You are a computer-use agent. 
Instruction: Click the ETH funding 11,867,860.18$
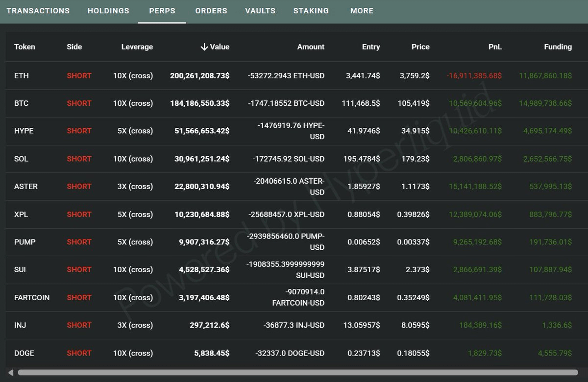(545, 76)
